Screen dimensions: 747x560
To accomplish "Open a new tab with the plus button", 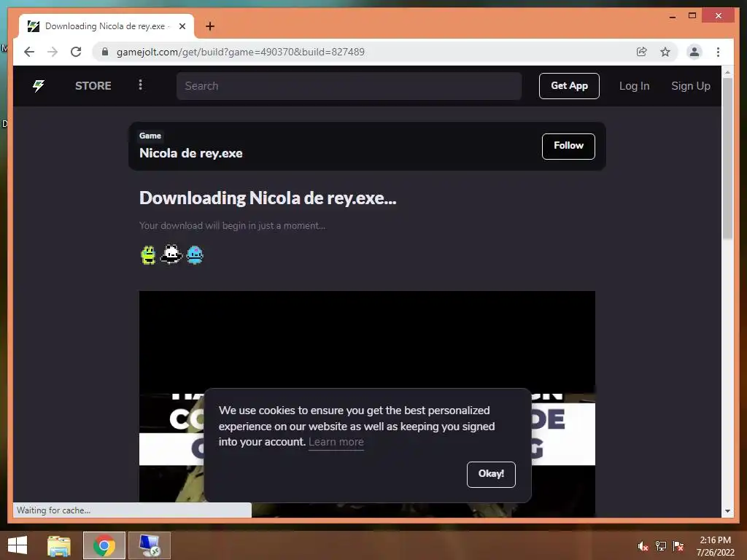I will point(210,26).
